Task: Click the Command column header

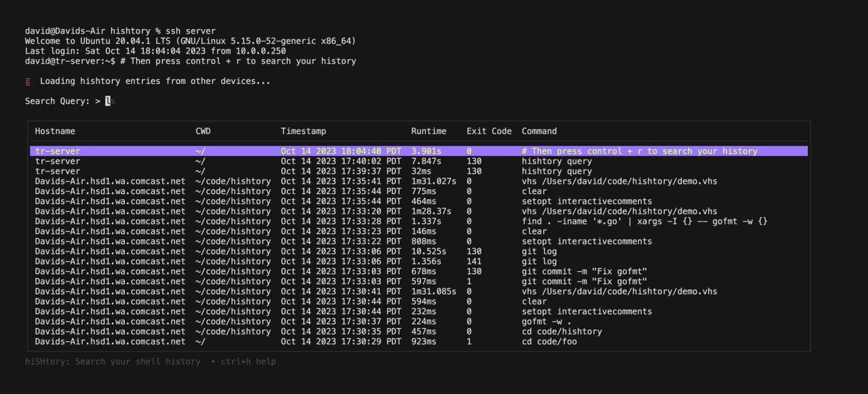Action: point(539,131)
